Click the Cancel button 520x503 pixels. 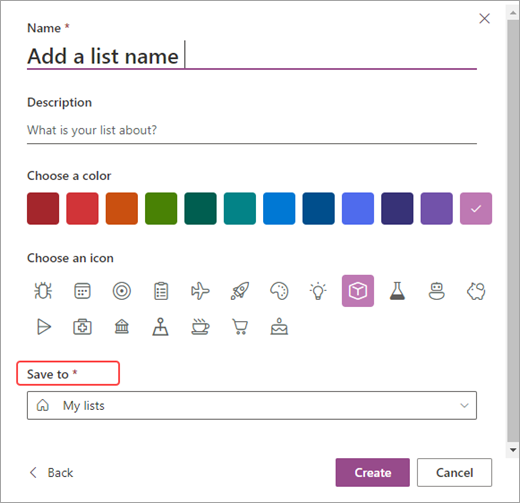tap(454, 472)
